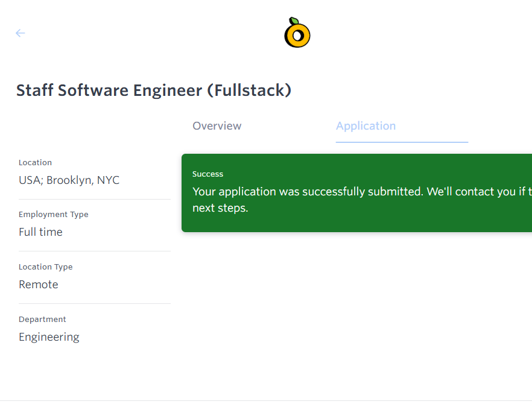Click the back arrow icon
This screenshot has height=404, width=532.
(21, 33)
